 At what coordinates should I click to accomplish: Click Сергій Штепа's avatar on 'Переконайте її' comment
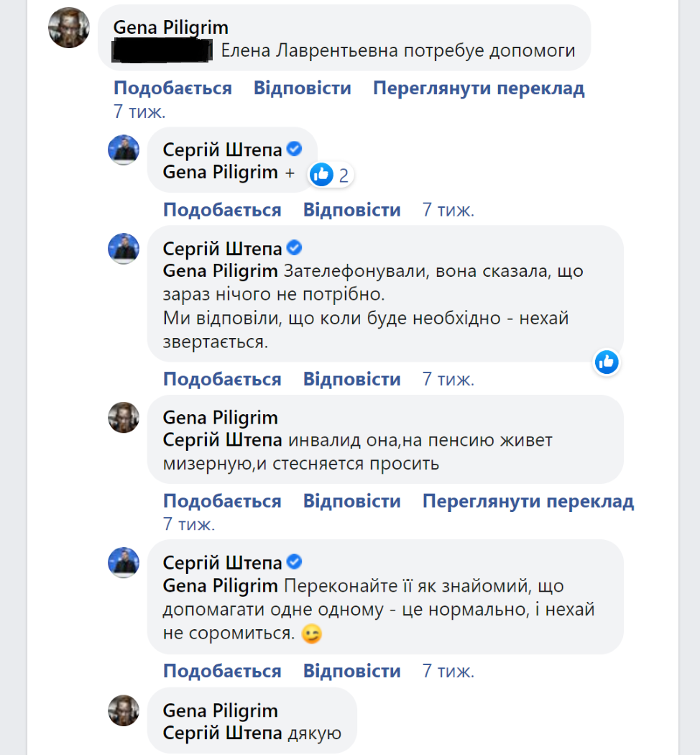click(x=123, y=562)
